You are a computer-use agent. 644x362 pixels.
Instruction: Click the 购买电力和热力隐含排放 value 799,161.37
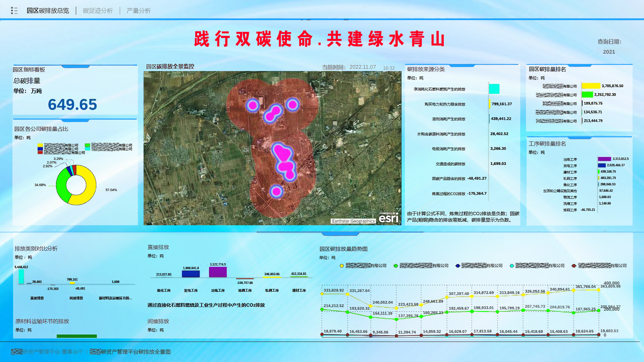[x=501, y=104]
